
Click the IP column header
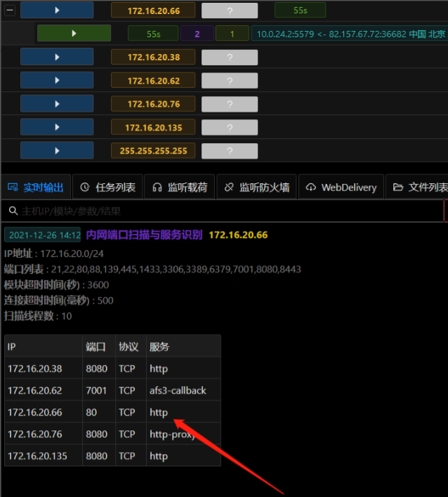[x=44, y=346]
